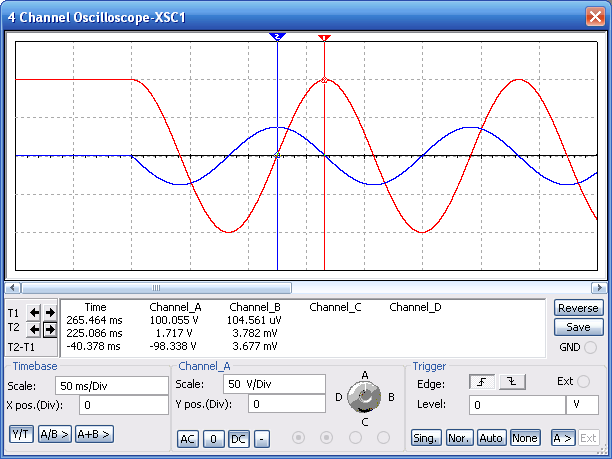Viewport: 612px width, 459px height.
Task: Click the 265.464 ms T1 time value
Action: tap(94, 320)
